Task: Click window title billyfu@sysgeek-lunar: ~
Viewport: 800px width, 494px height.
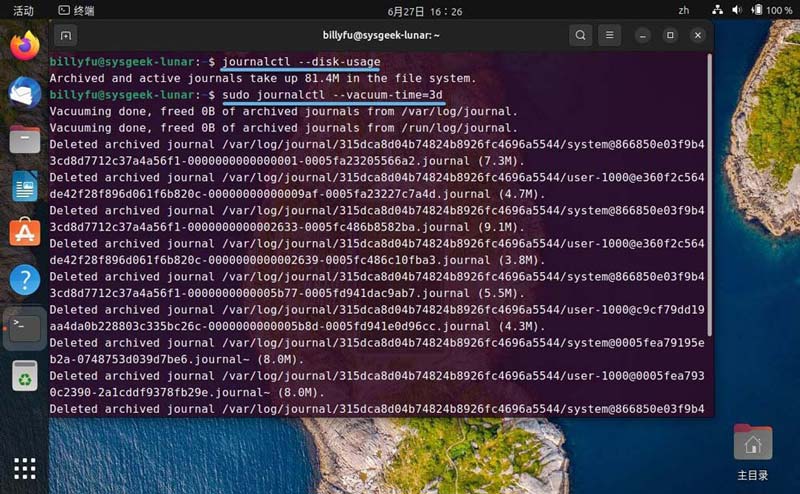Action: (x=381, y=35)
